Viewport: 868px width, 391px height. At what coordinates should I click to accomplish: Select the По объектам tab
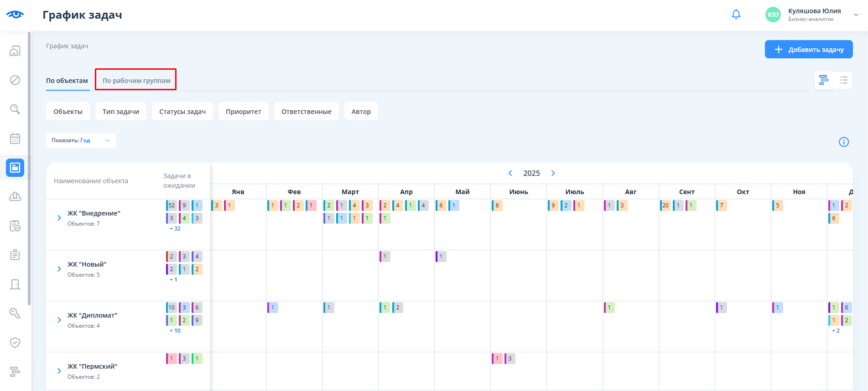coord(67,81)
